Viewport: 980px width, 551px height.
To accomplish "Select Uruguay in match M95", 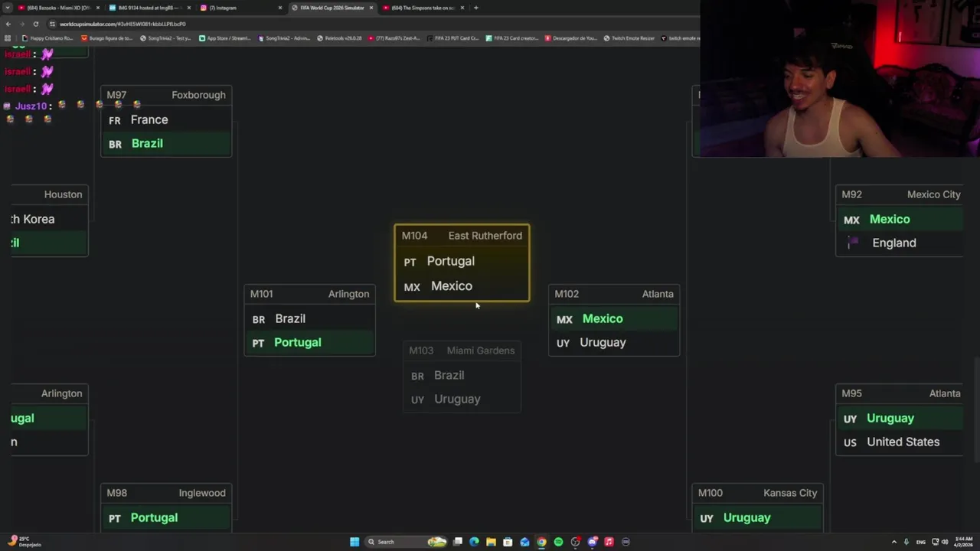I will click(900, 418).
